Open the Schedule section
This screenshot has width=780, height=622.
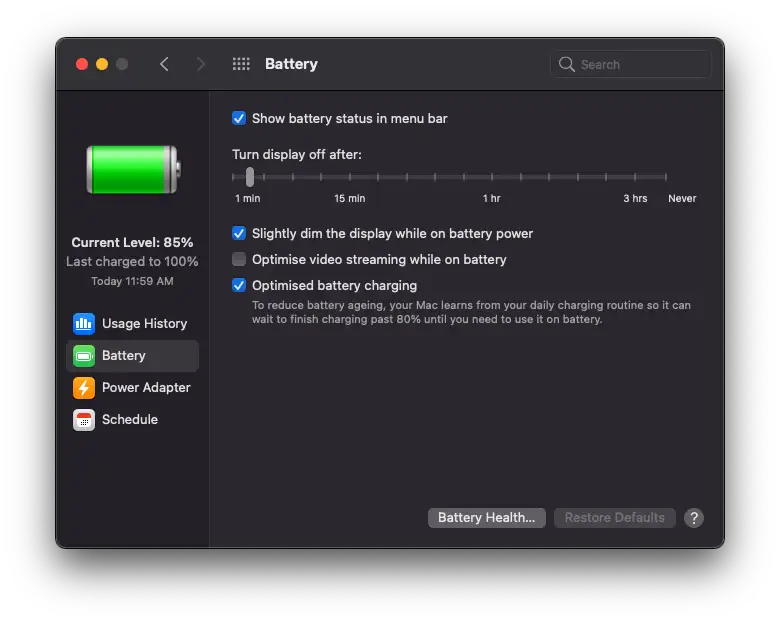click(x=132, y=420)
